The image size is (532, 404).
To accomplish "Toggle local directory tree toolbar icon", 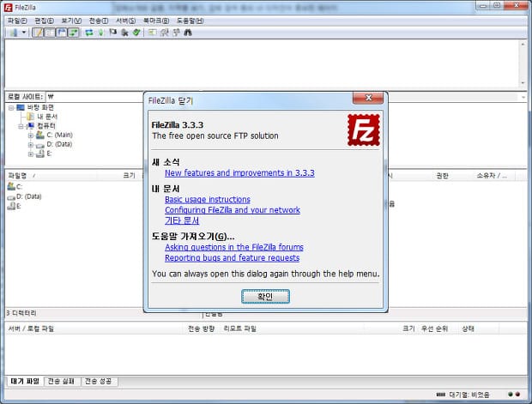I will pyautogui.click(x=50, y=33).
